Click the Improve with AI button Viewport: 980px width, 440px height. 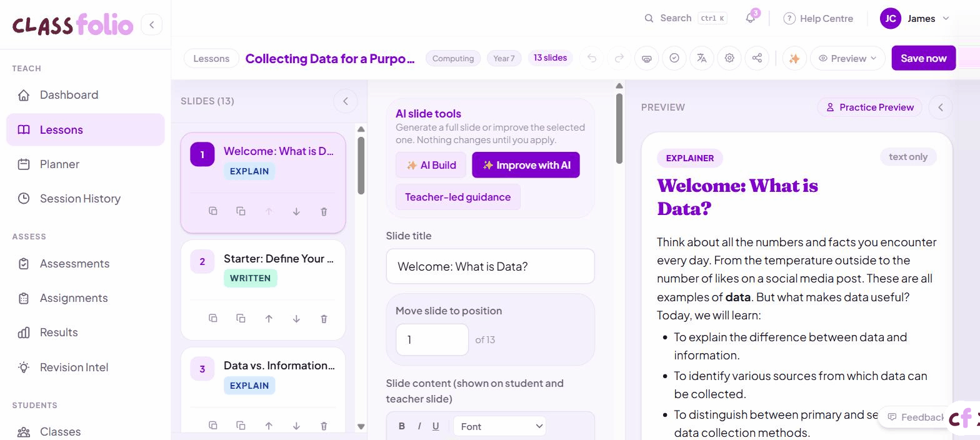point(526,165)
